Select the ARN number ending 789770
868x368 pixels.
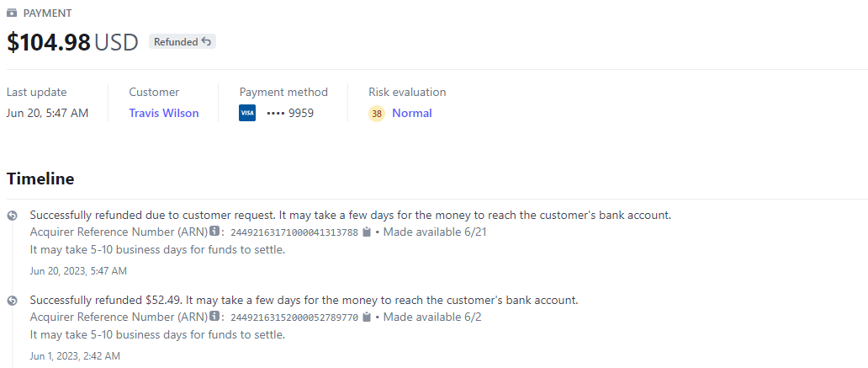click(x=294, y=317)
